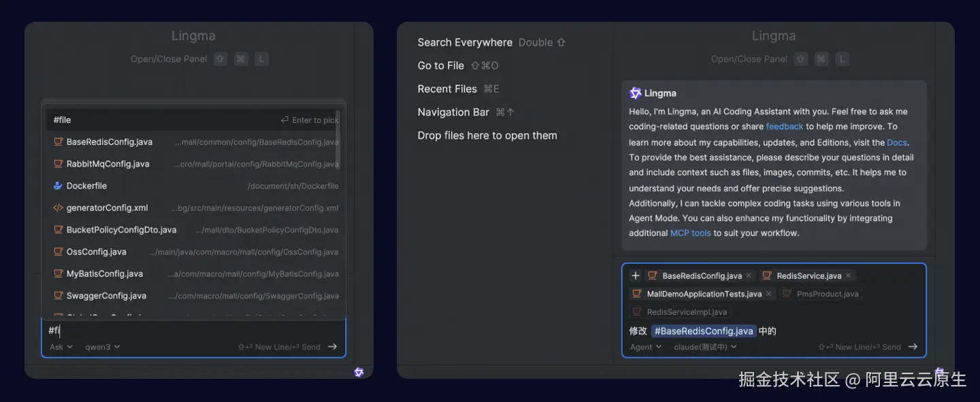980x402 pixels.
Task: Open the qwen3 model dropdown
Action: click(102, 347)
